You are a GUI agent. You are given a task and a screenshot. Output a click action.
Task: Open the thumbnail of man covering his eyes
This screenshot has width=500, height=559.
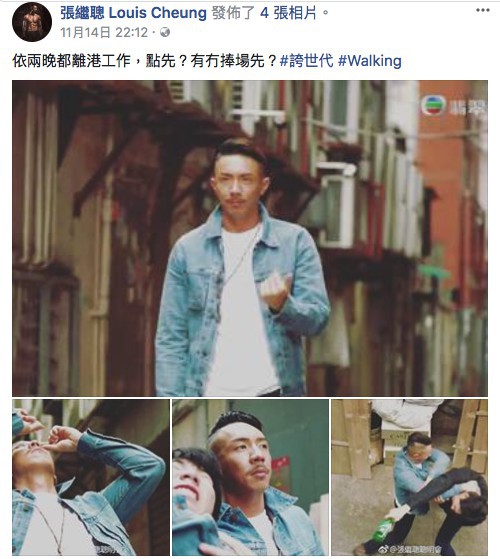[x=91, y=477]
